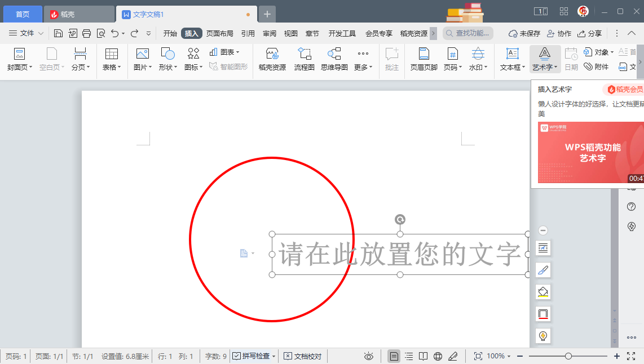Toggle 拼写检查 spell check
The image size is (644, 364).
click(251, 356)
